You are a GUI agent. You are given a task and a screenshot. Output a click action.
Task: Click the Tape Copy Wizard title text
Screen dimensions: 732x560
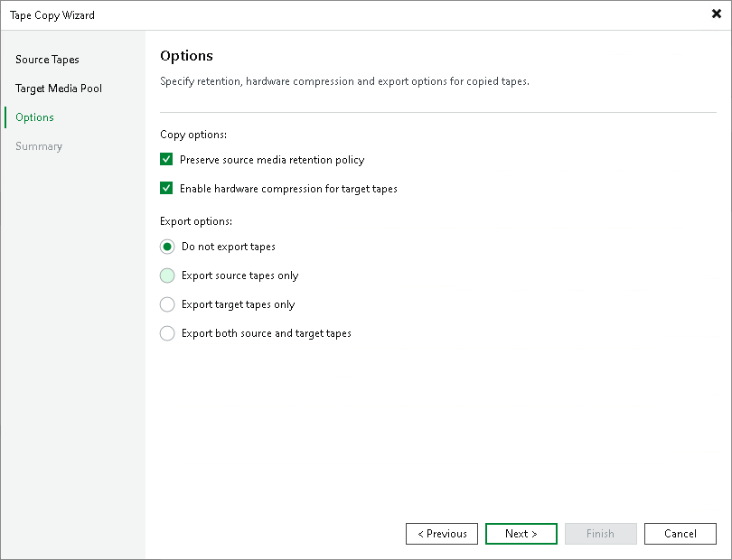(52, 15)
